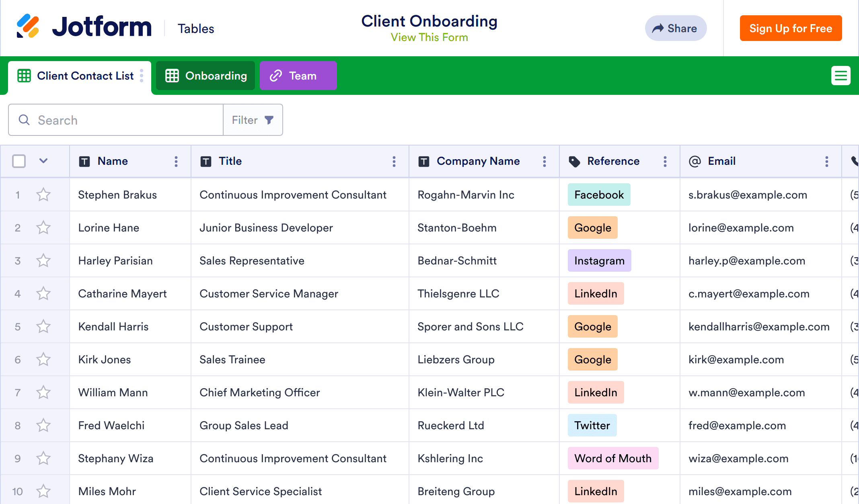The height and width of the screenshot is (504, 859).
Task: Switch to the Team tab
Action: click(298, 76)
